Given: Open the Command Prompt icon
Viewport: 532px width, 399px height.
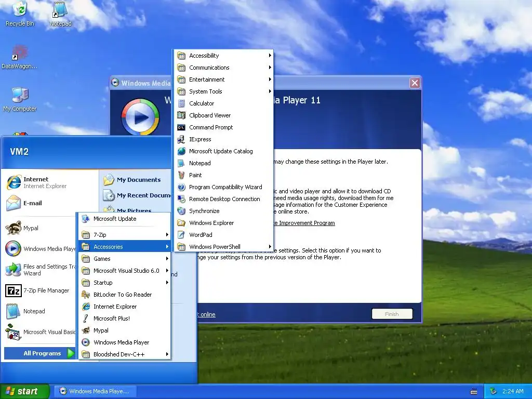Looking at the screenshot, I should [181, 127].
